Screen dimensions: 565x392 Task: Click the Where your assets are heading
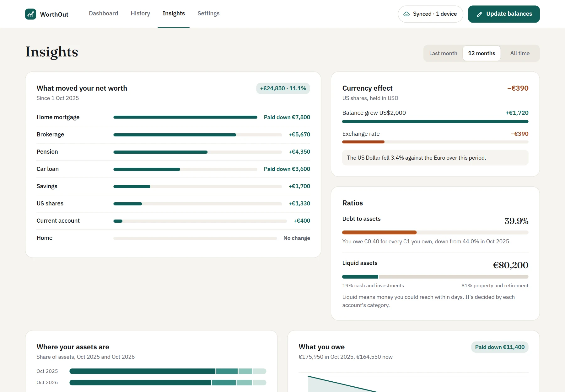tap(73, 347)
